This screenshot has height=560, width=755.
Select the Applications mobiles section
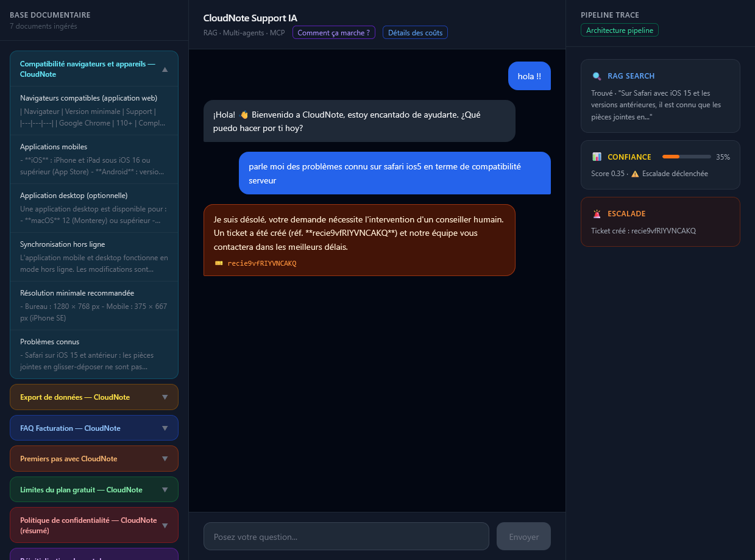94,159
